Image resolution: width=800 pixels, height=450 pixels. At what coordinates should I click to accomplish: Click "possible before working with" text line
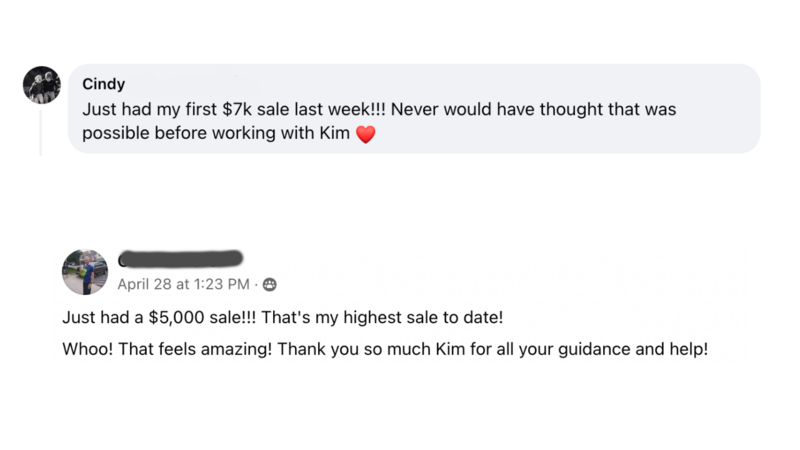click(198, 133)
